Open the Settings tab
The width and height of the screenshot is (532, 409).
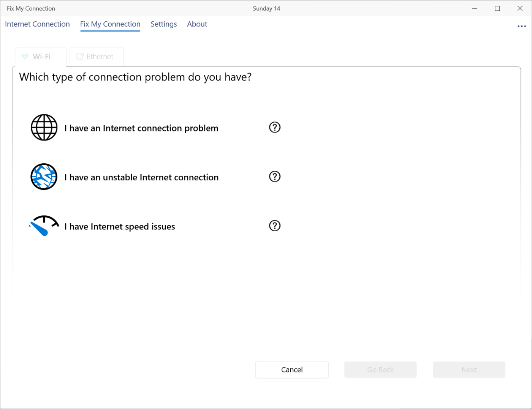tap(163, 24)
